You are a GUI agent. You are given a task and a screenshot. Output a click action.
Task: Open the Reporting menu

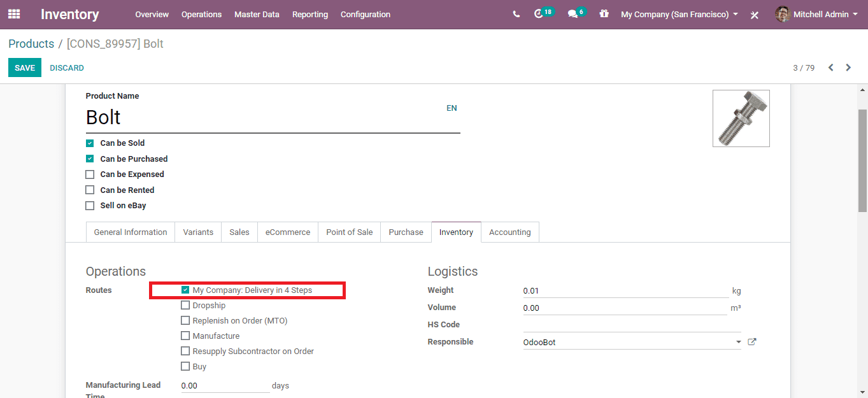(x=310, y=14)
